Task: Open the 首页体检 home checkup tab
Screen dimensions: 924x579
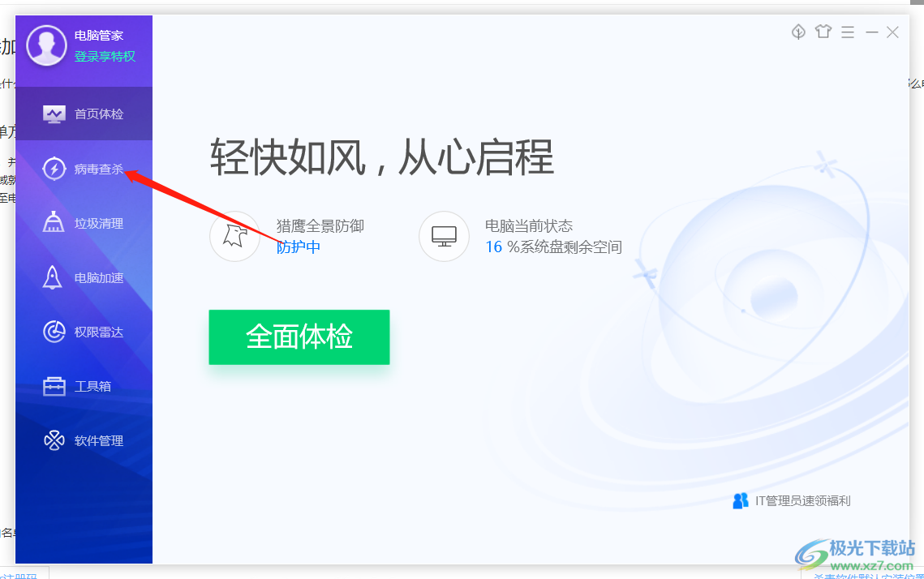Action: (x=84, y=114)
